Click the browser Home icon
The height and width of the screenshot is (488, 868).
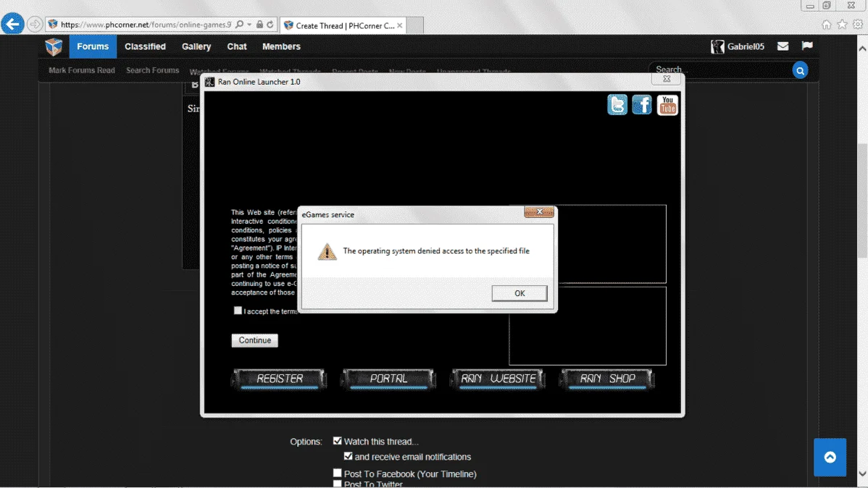pos(827,25)
